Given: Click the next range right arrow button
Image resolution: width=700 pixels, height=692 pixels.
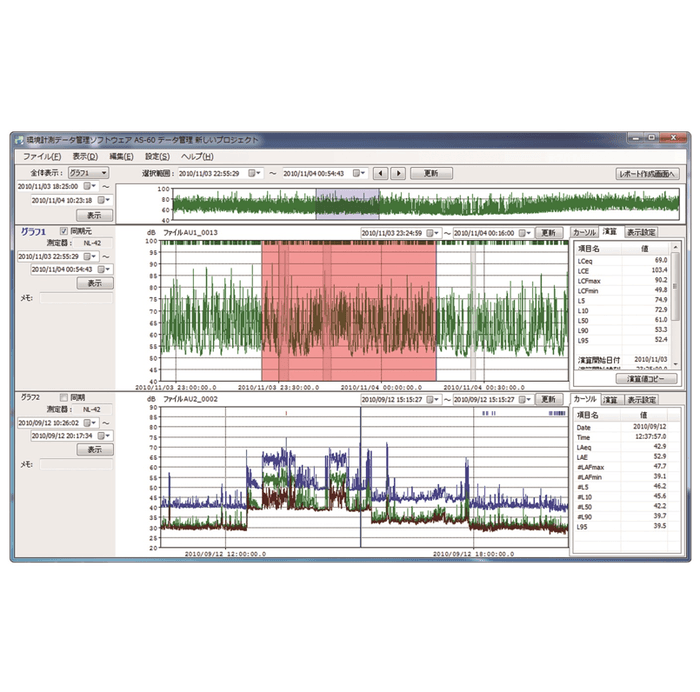Looking at the screenshot, I should click(398, 173).
